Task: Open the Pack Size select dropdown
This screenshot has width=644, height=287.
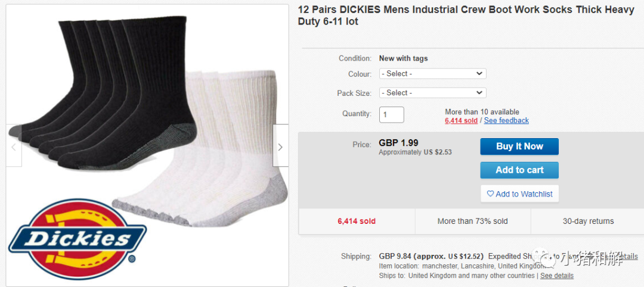Action: click(x=432, y=93)
